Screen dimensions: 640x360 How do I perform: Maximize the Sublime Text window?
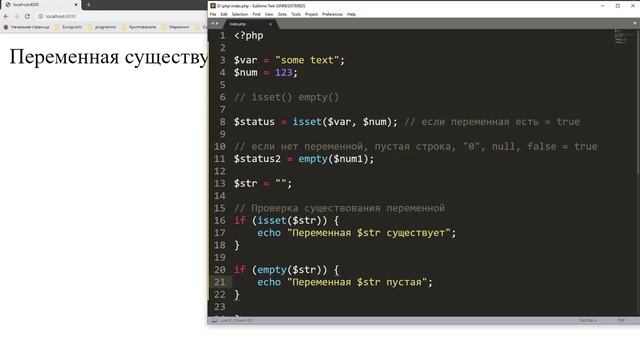(618, 6)
